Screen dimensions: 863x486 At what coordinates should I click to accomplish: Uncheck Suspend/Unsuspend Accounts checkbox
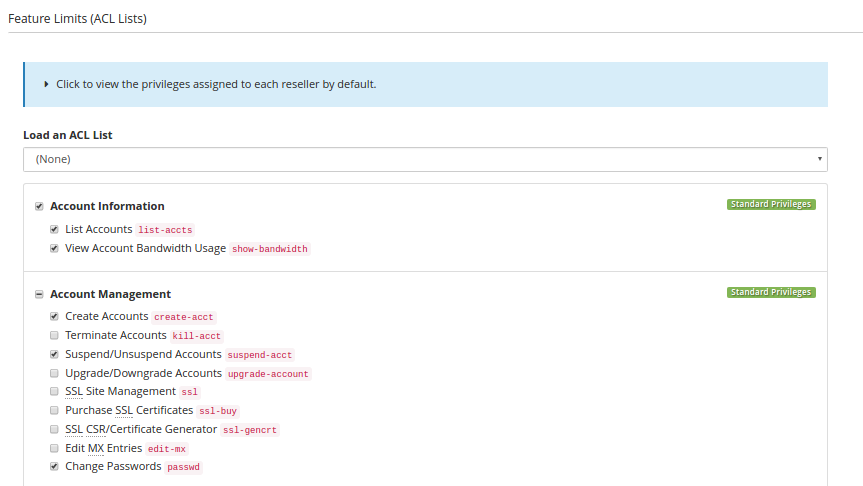tap(54, 355)
